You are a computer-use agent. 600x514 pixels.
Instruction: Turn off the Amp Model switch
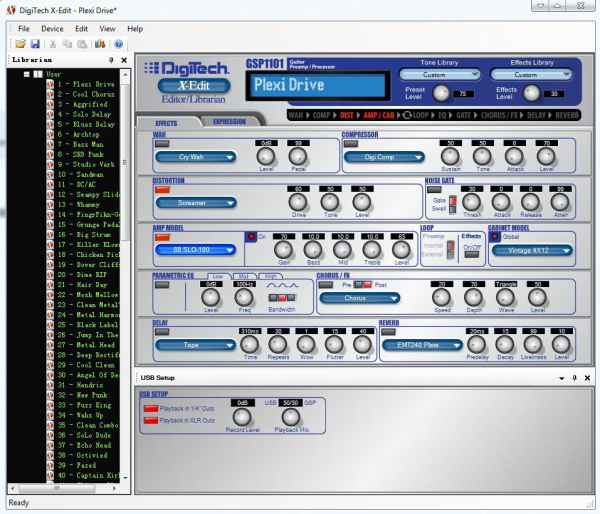(x=162, y=238)
